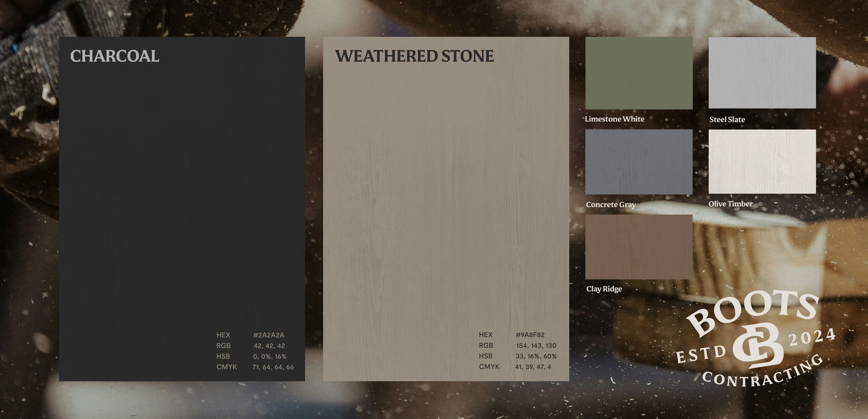Click the CHARCOAL heading text

(115, 56)
